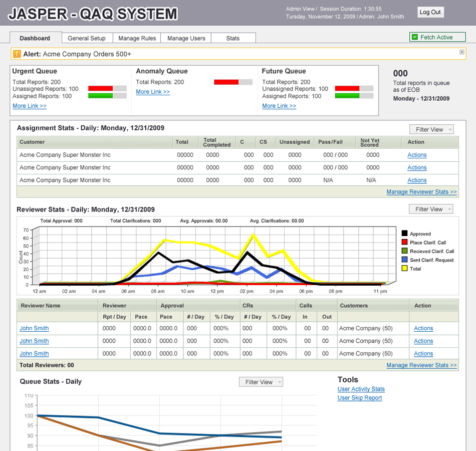Viewport: 476px width, 451px height.
Task: Click the black Approved legend swatch
Action: click(404, 234)
